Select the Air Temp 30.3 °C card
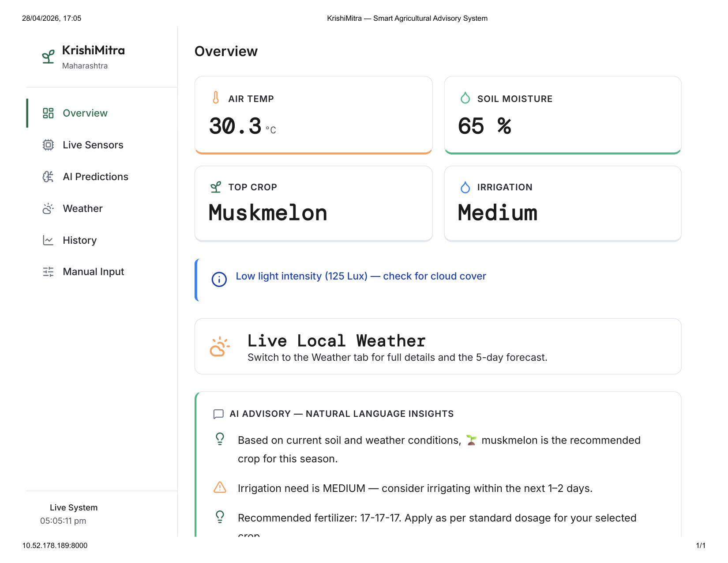This screenshot has width=728, height=563. pyautogui.click(x=314, y=115)
